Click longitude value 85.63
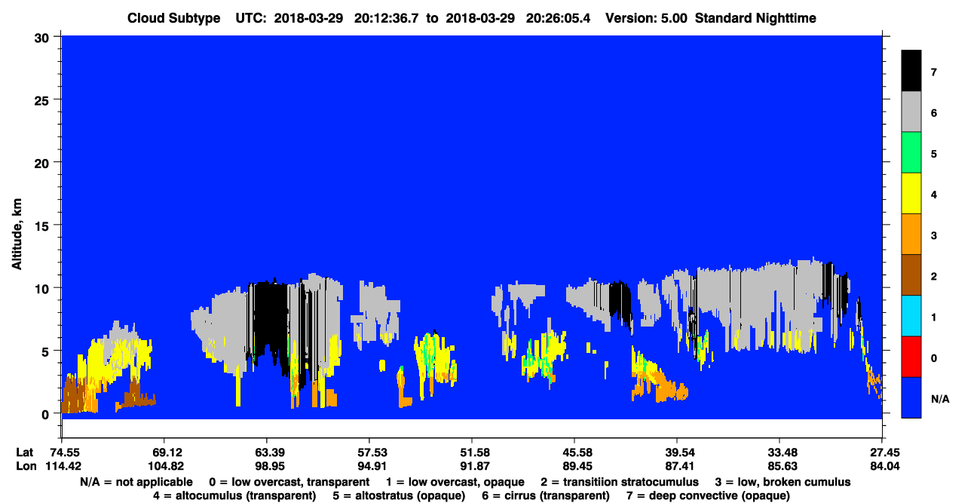980x503 pixels. (x=779, y=466)
